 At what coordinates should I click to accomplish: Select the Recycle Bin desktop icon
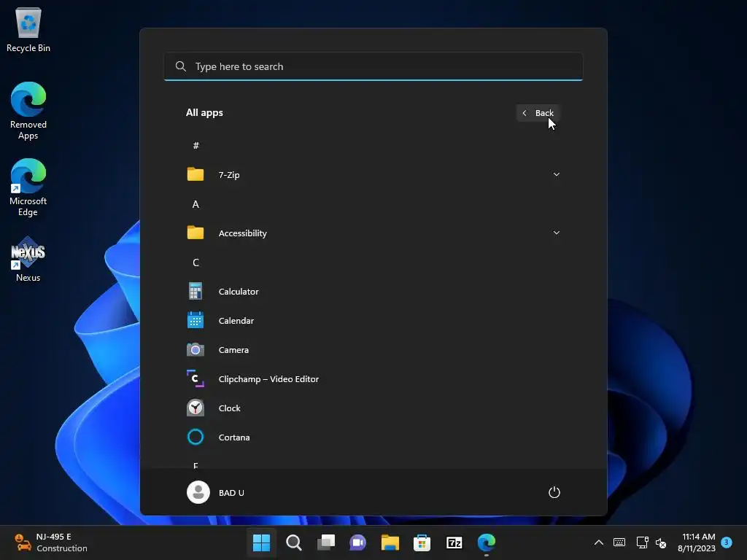(x=28, y=30)
